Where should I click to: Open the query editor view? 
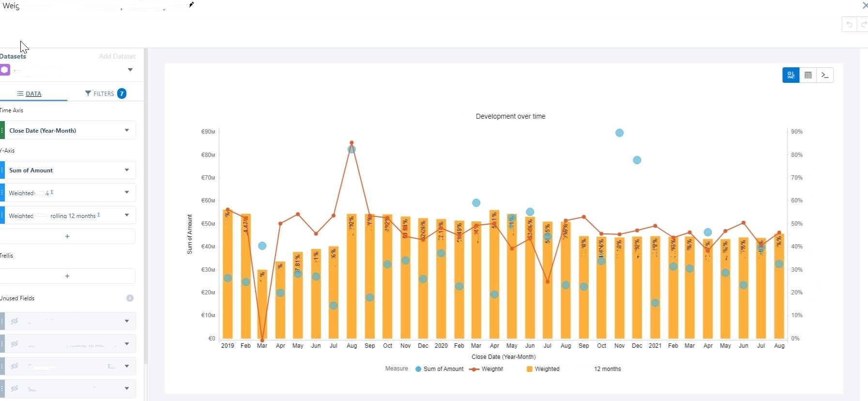pos(825,75)
